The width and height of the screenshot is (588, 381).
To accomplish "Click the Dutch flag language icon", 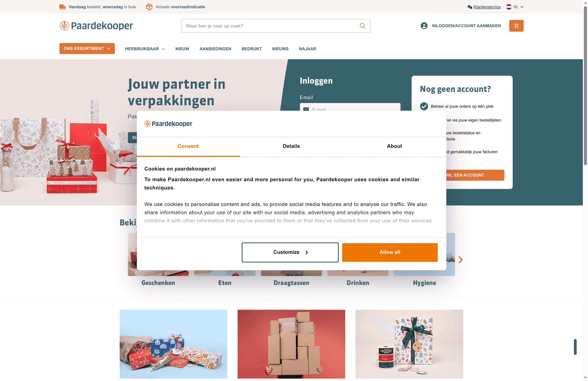I will (x=509, y=7).
